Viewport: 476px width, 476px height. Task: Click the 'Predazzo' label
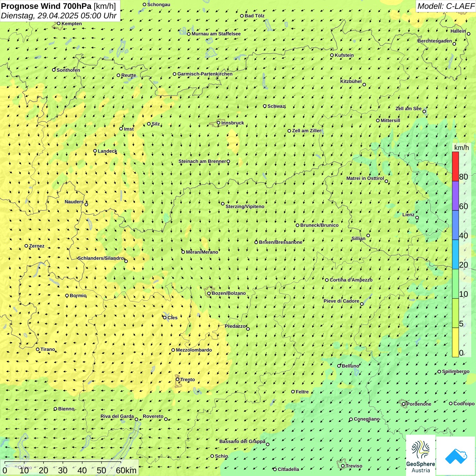click(x=235, y=326)
